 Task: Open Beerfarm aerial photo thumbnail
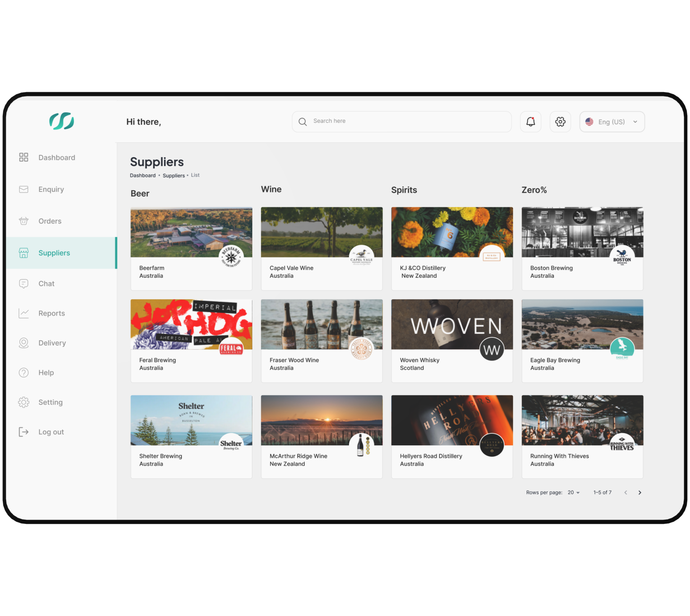pyautogui.click(x=191, y=232)
